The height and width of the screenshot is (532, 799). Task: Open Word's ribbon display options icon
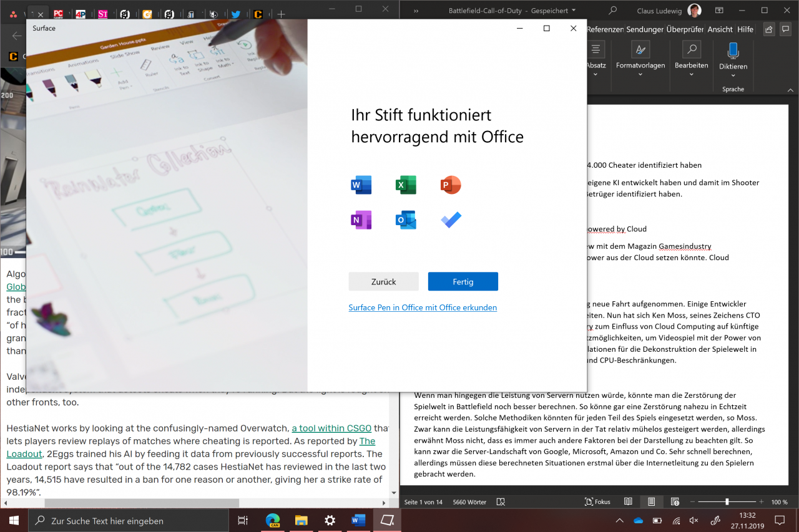click(720, 11)
